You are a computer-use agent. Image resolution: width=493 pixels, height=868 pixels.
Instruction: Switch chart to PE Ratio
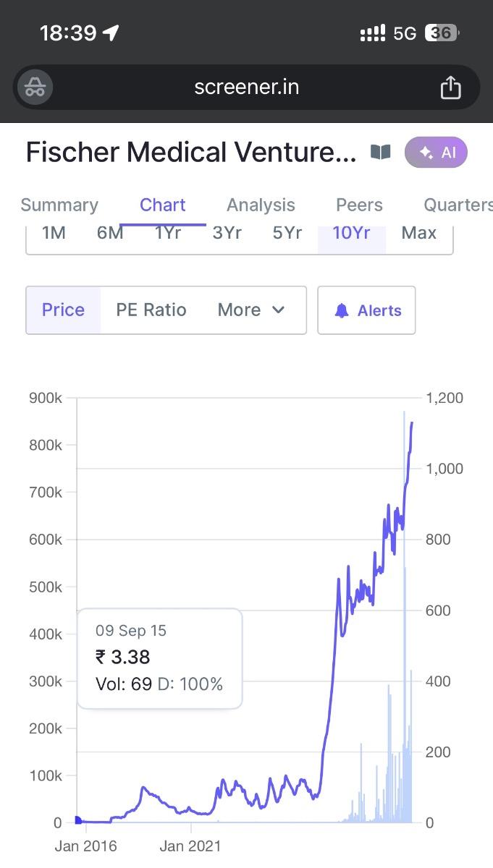coord(151,310)
